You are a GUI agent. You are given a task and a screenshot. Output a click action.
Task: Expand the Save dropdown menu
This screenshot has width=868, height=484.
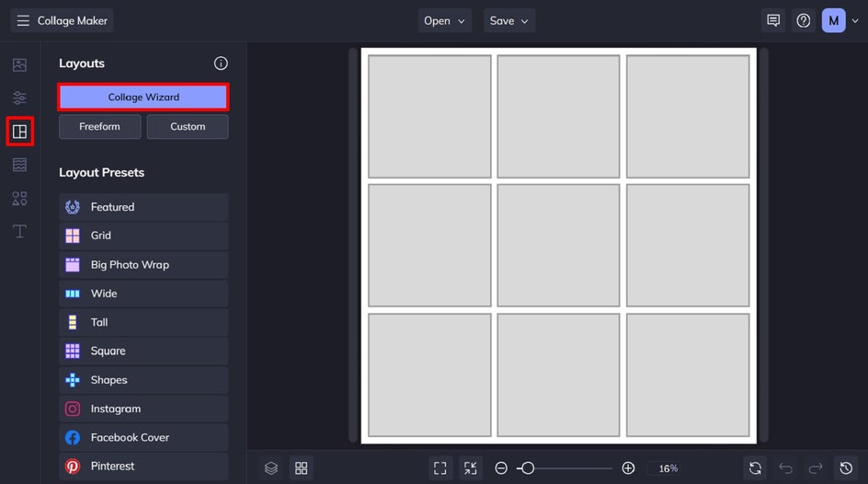click(509, 20)
